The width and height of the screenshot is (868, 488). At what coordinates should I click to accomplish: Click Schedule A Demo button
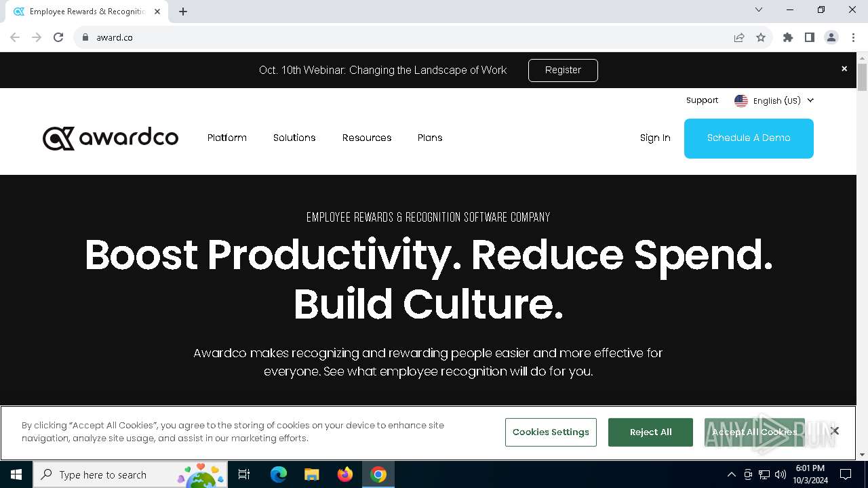point(749,138)
